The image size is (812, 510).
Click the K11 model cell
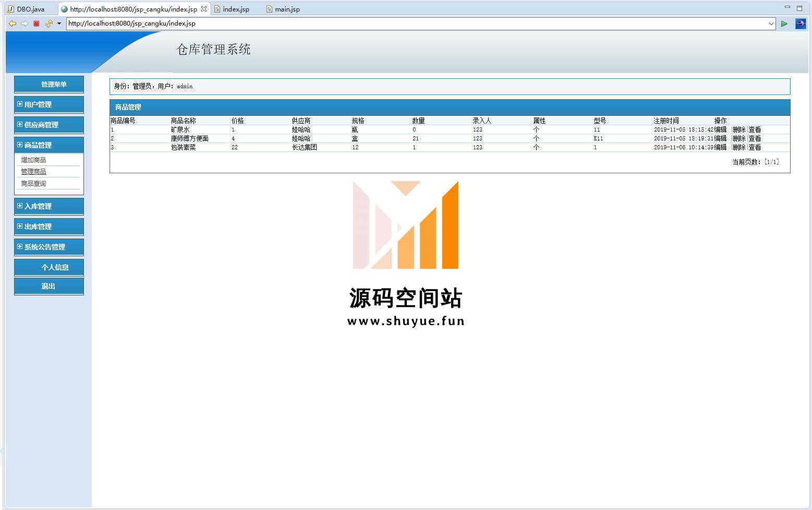pyautogui.click(x=598, y=138)
